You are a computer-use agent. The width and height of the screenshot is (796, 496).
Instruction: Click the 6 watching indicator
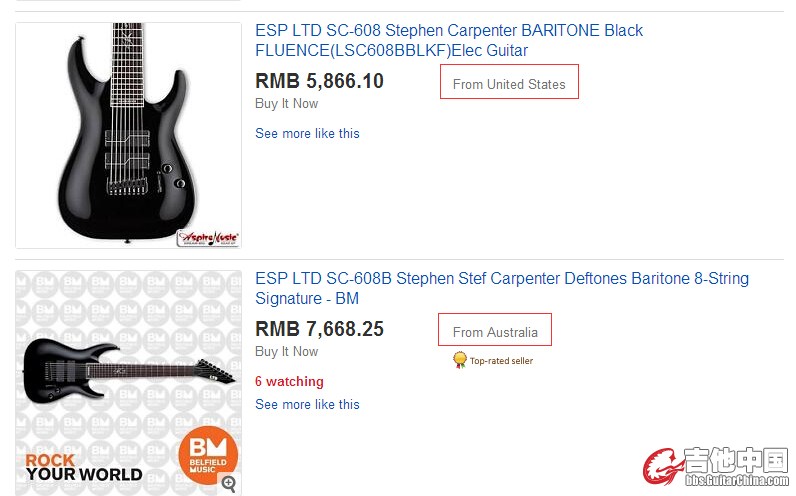click(x=289, y=381)
